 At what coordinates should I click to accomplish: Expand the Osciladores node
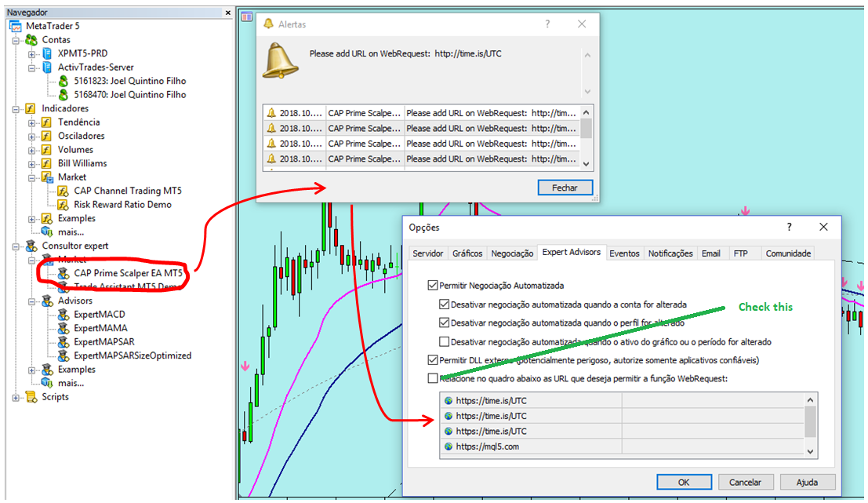(x=32, y=137)
